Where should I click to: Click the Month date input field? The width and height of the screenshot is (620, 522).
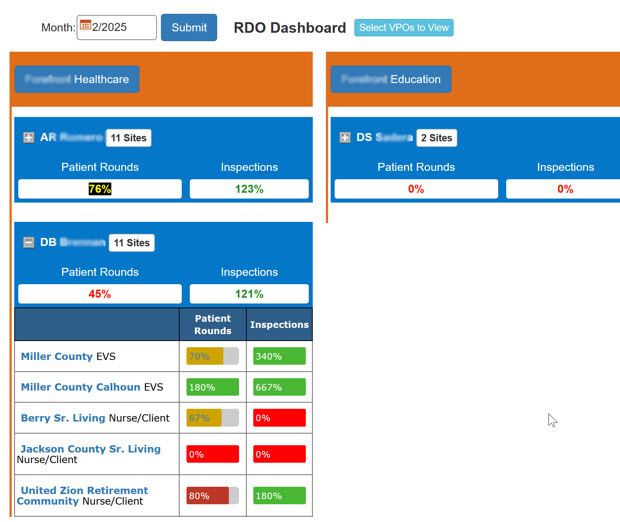click(x=122, y=28)
